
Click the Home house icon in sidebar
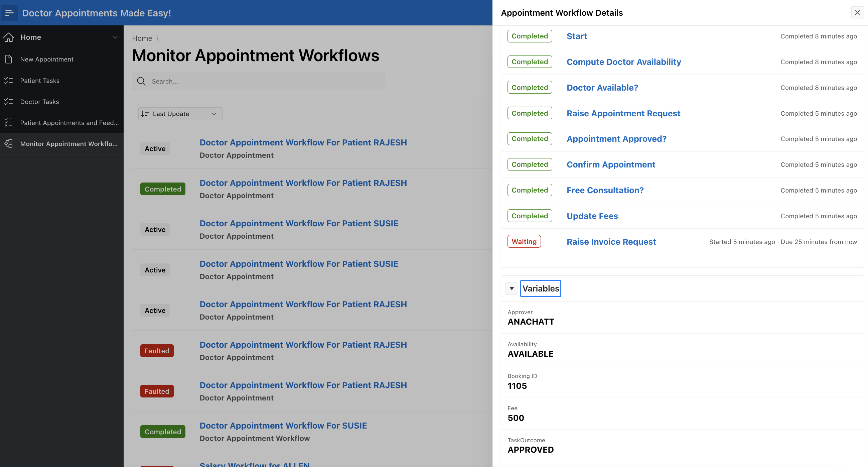click(9, 37)
